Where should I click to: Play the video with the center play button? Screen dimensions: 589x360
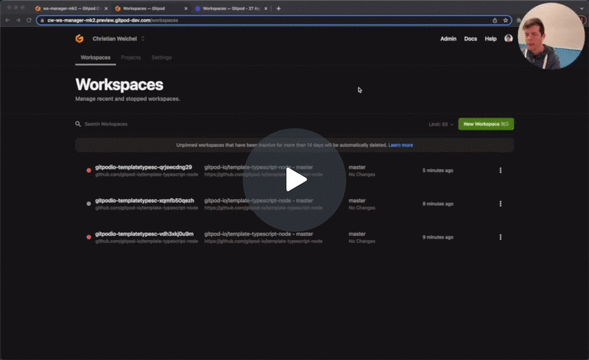coord(294,180)
